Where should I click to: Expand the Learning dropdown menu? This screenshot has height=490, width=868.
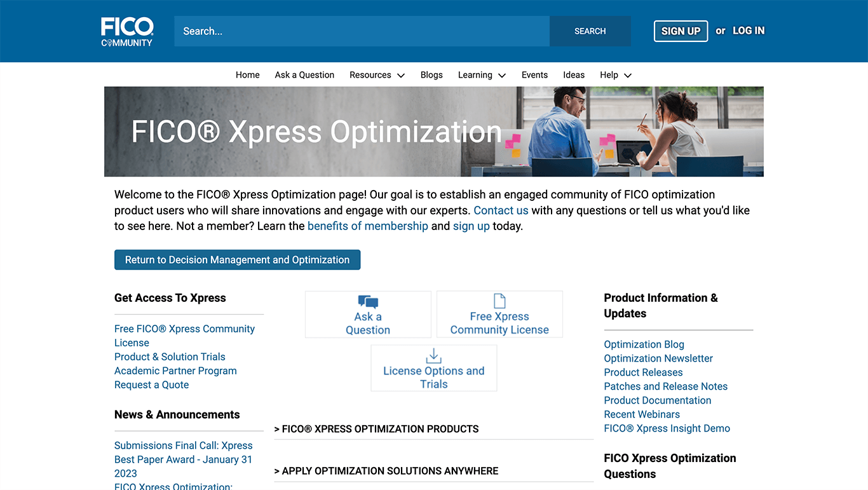[x=482, y=75]
